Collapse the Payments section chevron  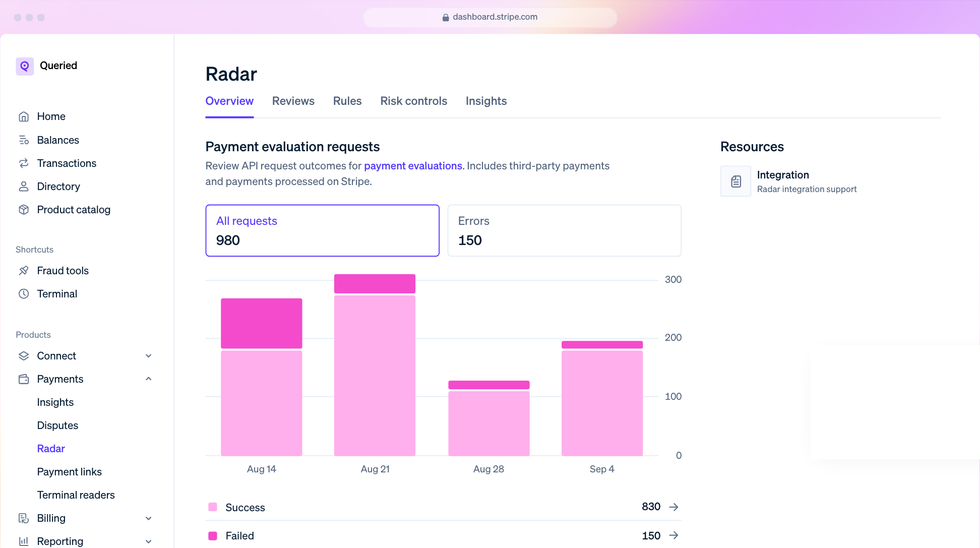(149, 379)
